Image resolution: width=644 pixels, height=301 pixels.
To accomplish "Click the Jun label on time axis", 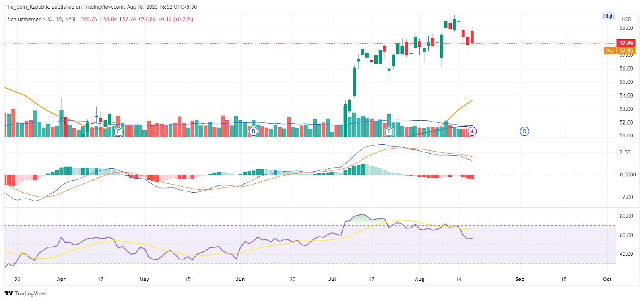I will [x=240, y=279].
